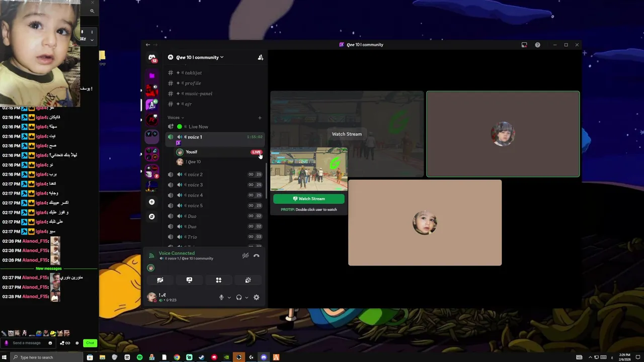Open the purple folder in server list

point(151,75)
